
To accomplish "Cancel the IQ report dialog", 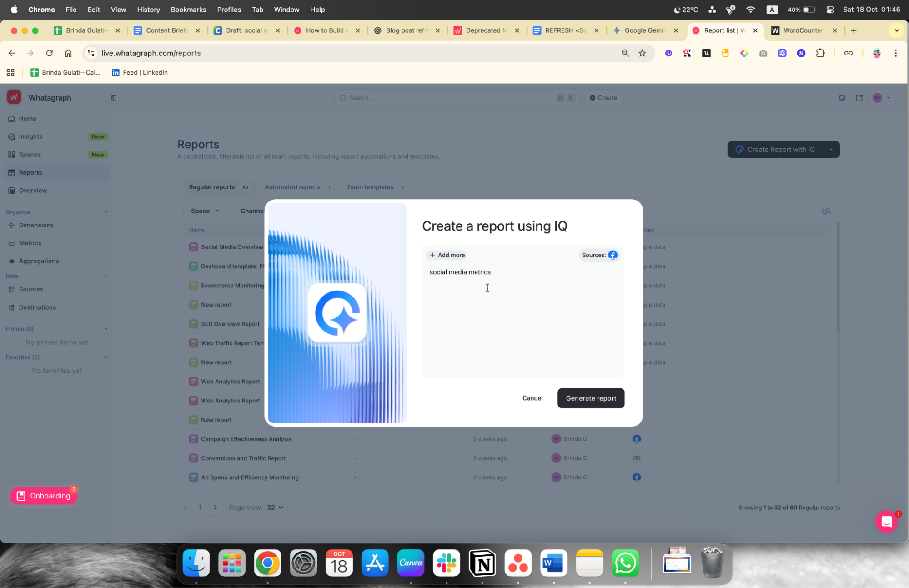I will coord(532,398).
